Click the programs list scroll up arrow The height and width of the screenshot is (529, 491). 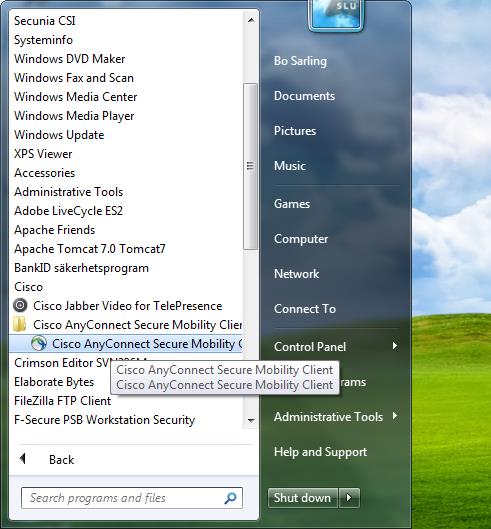tap(251, 20)
